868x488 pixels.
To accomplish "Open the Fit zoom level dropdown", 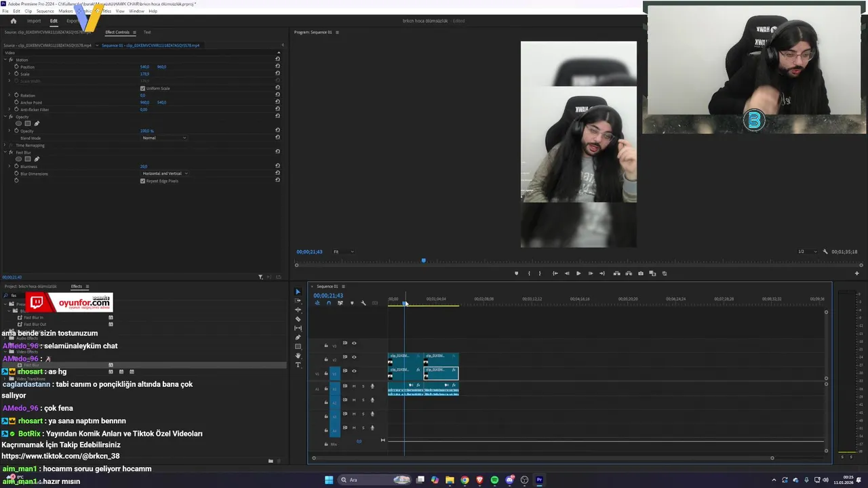I will [343, 251].
